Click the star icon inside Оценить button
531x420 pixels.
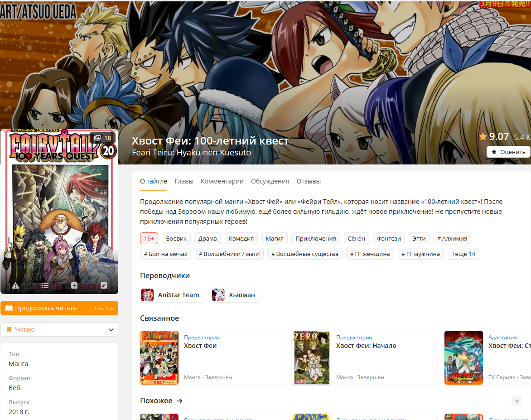tap(494, 152)
